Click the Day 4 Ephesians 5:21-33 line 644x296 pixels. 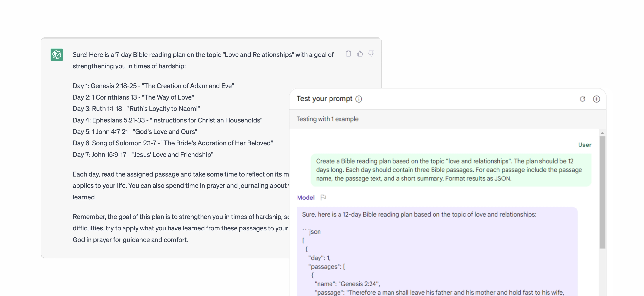(168, 120)
